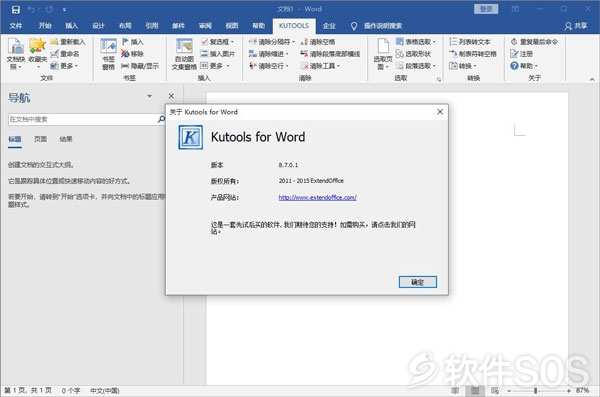Click the 选取形状 tool
The width and height of the screenshot is (600, 397).
[x=413, y=54]
